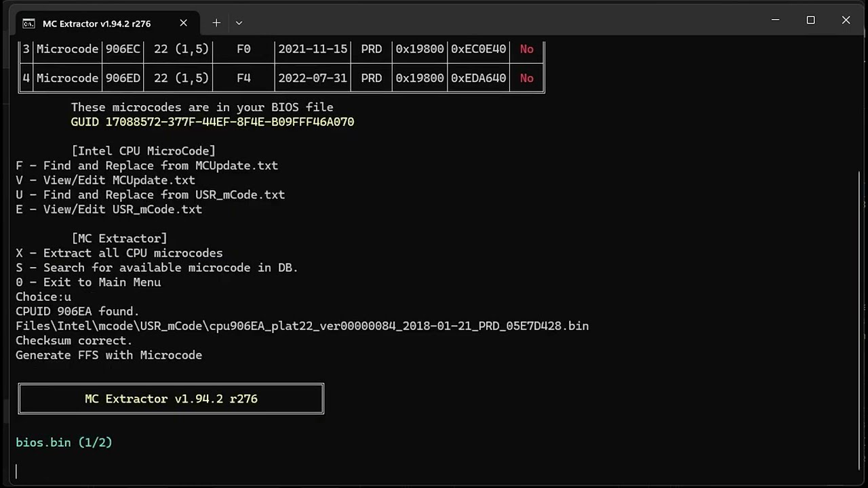Click the GUID 17088572-377F-44EF line
Screen dimensions: 868x488
pos(212,122)
